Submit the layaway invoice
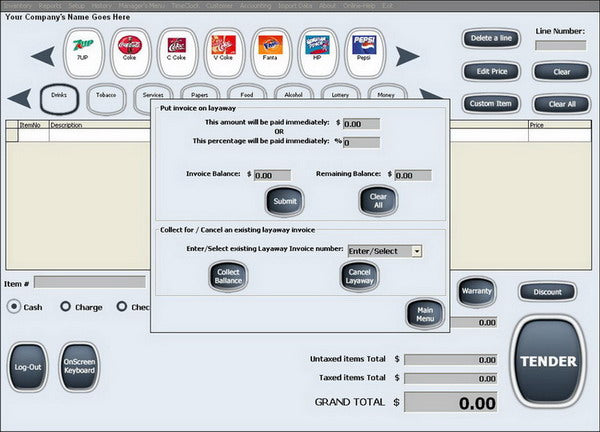This screenshot has width=600, height=432. [x=285, y=201]
